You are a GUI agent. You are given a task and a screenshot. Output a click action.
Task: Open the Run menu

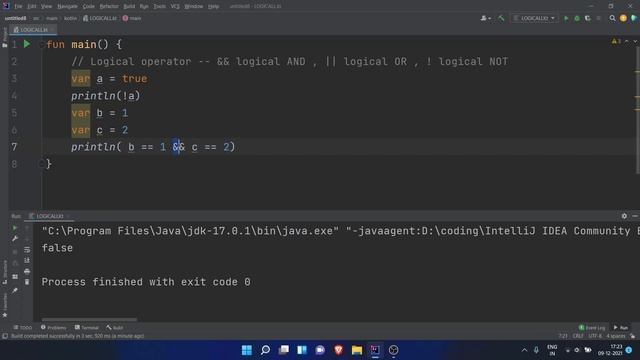144,6
